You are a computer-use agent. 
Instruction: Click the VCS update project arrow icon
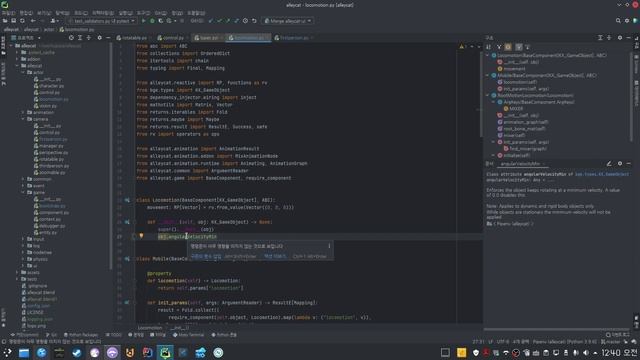pyautogui.click(x=211, y=21)
